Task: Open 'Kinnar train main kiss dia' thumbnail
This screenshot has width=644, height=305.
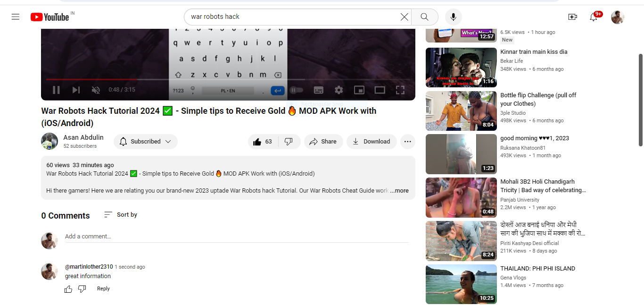Action: click(461, 68)
